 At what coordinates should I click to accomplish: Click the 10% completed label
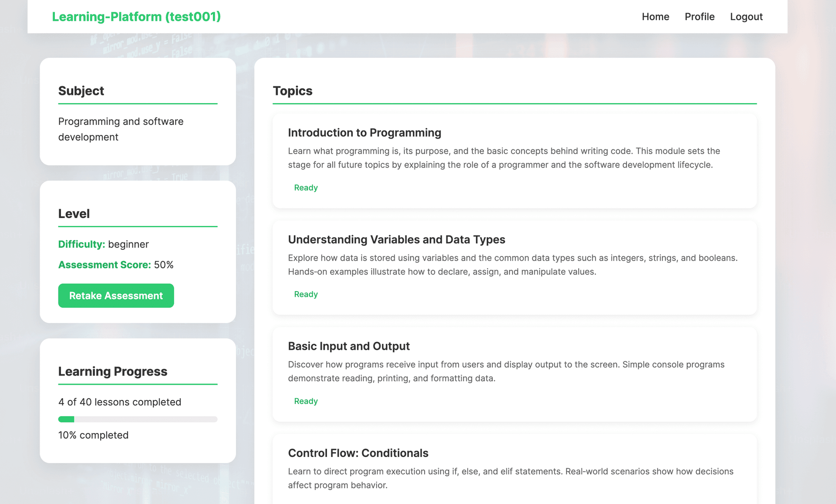pyautogui.click(x=93, y=435)
